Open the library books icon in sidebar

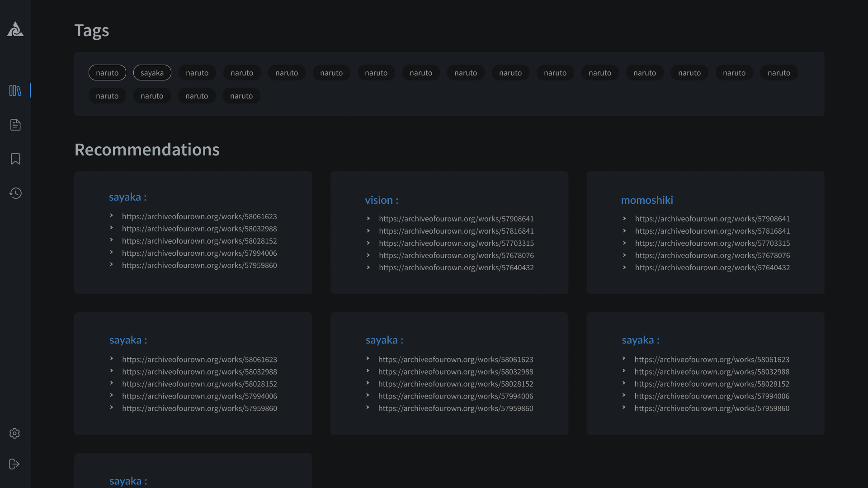15,90
